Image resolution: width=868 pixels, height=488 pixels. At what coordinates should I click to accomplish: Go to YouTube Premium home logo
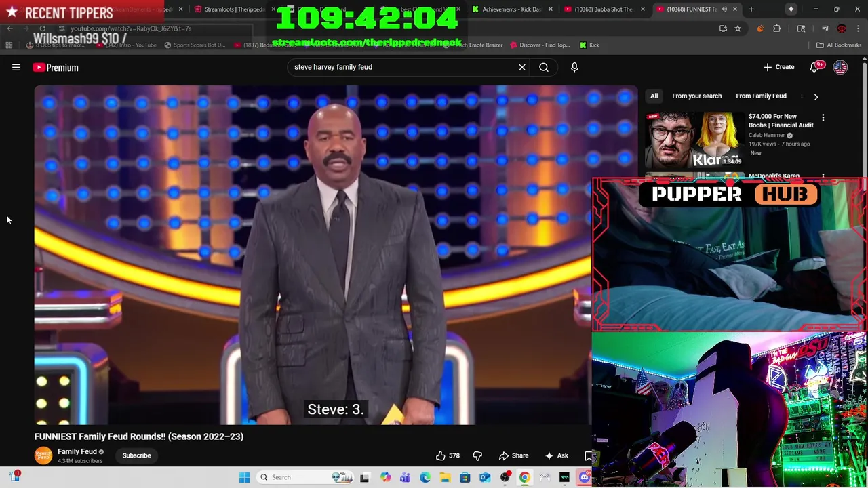pyautogui.click(x=56, y=67)
